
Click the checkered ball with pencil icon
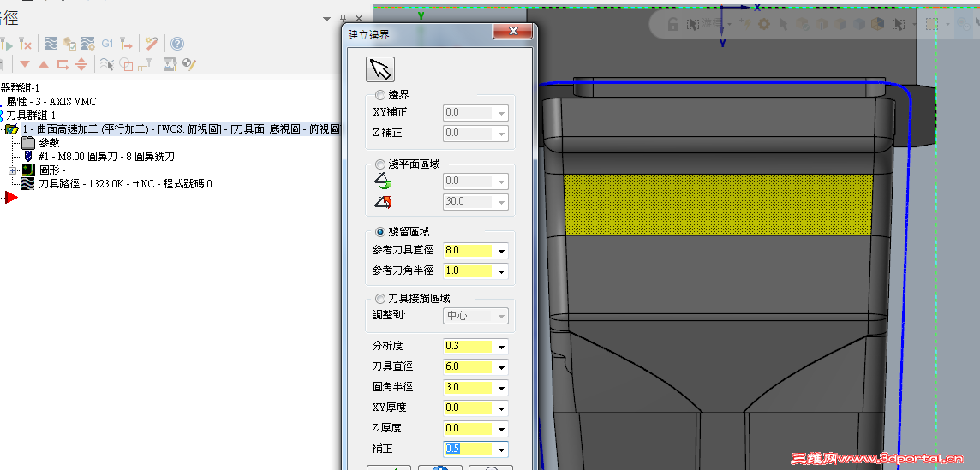pyautogui.click(x=189, y=63)
